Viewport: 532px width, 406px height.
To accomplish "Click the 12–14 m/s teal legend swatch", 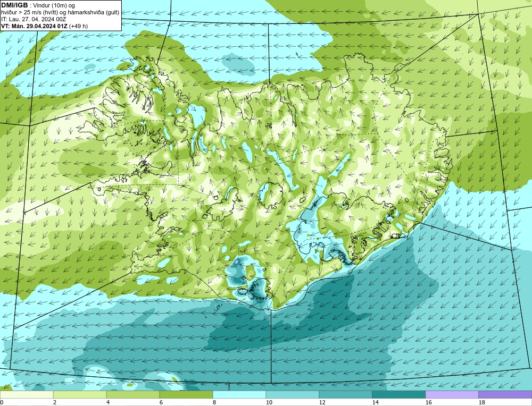I will pyautogui.click(x=345, y=395).
